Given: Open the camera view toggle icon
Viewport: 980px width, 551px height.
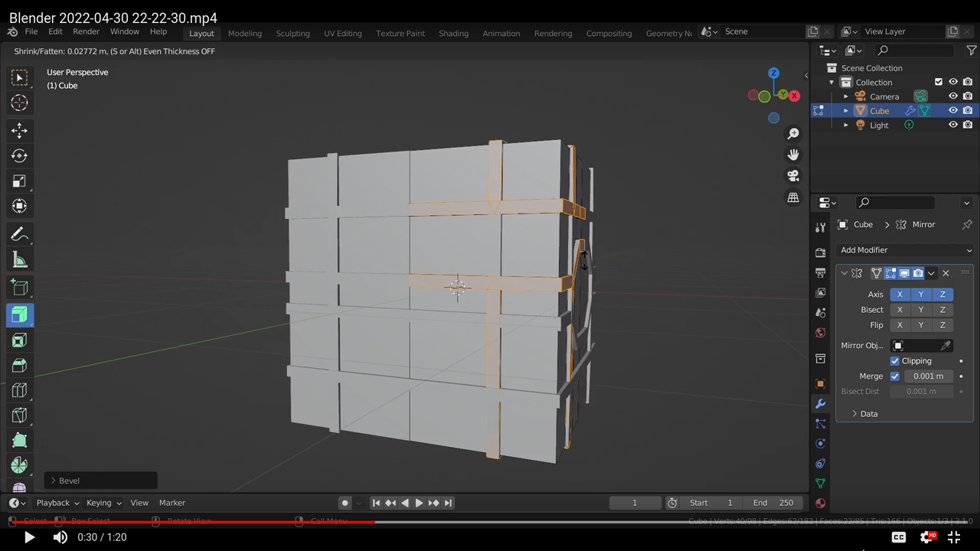Looking at the screenshot, I should click(793, 174).
